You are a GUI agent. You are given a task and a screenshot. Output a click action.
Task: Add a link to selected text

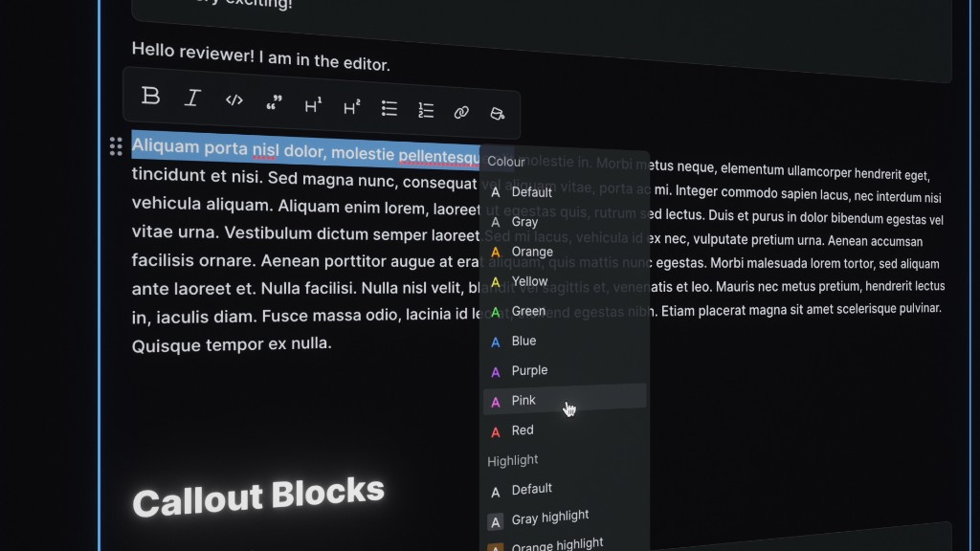461,113
